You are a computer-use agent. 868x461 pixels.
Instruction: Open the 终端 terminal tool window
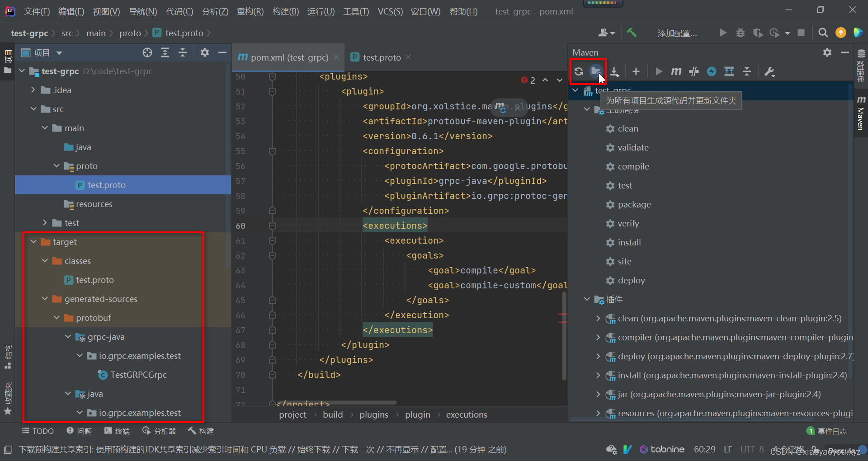[x=117, y=431]
